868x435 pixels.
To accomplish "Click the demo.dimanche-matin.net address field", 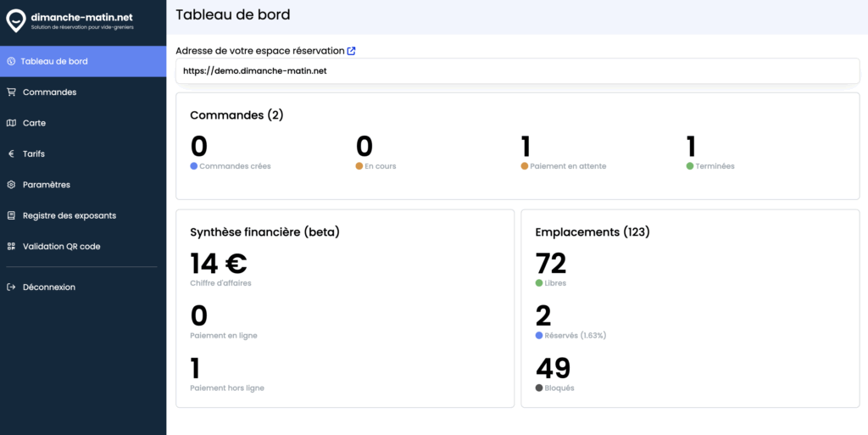I will (518, 71).
